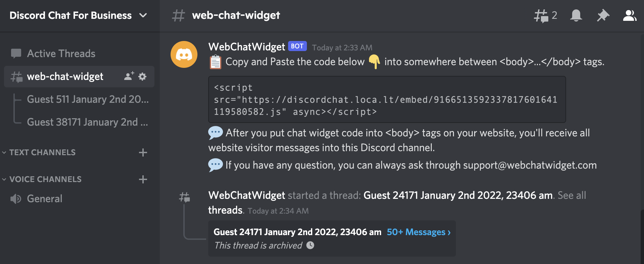
Task: Add a new voice channel
Action: (x=143, y=179)
